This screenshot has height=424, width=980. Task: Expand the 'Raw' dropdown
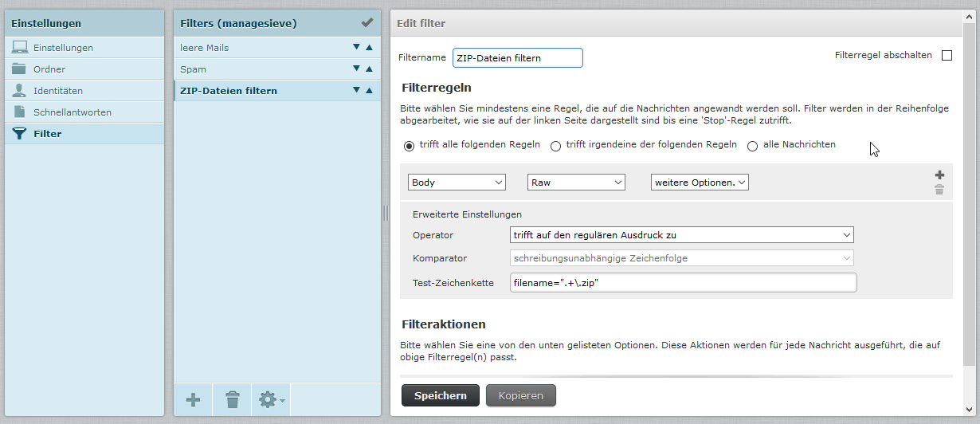[x=576, y=183]
